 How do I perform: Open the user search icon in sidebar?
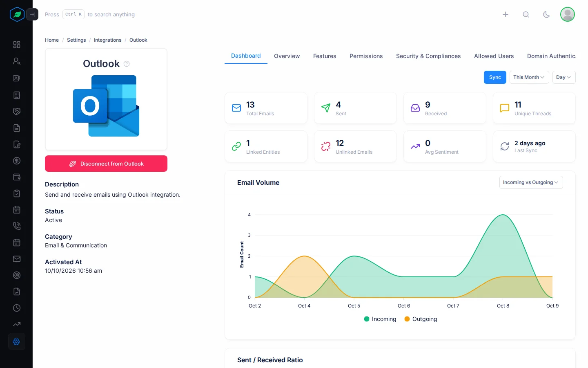tap(17, 61)
